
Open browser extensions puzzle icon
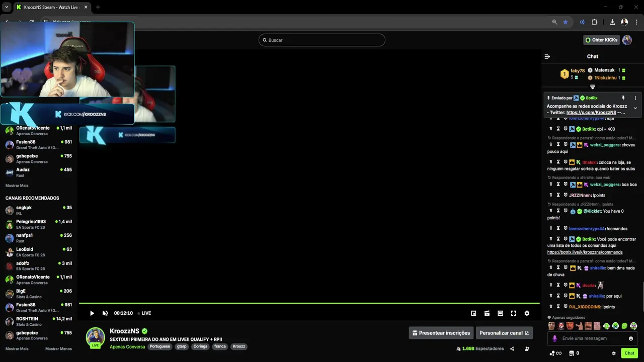(x=594, y=22)
